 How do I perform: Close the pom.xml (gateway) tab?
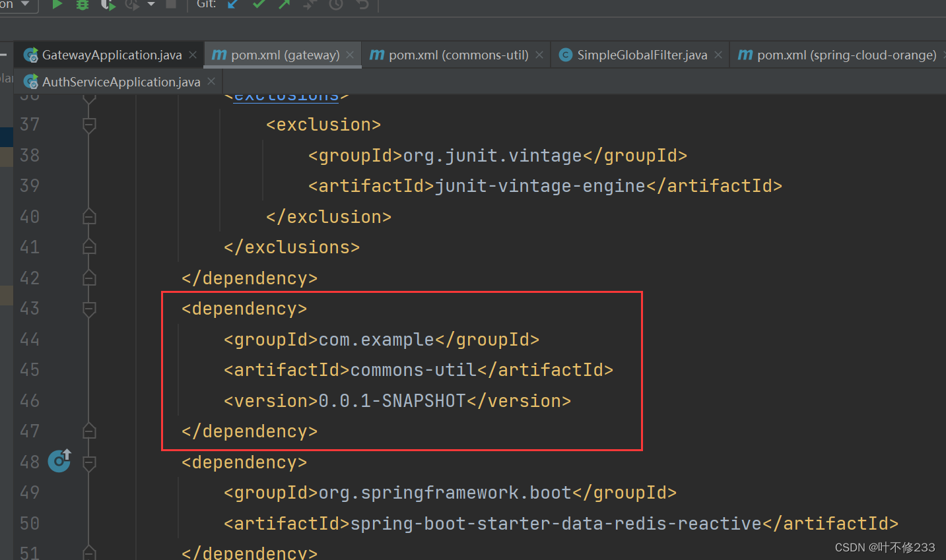click(350, 55)
